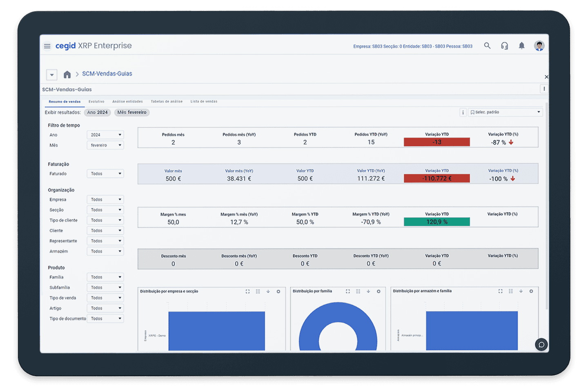This screenshot has height=388, width=588.
Task: Click the SCM-Vendas-Guias breadcrumb link
Action: (107, 74)
